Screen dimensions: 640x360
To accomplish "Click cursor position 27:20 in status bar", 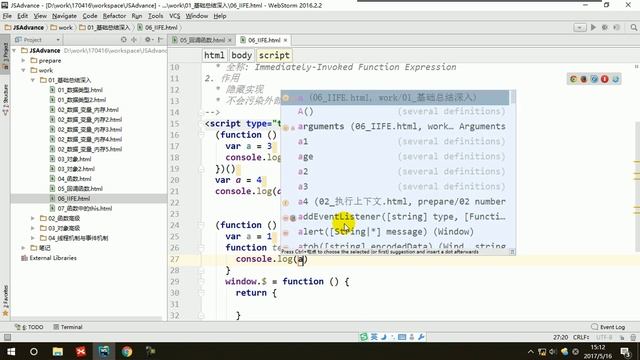I will (x=560, y=338).
